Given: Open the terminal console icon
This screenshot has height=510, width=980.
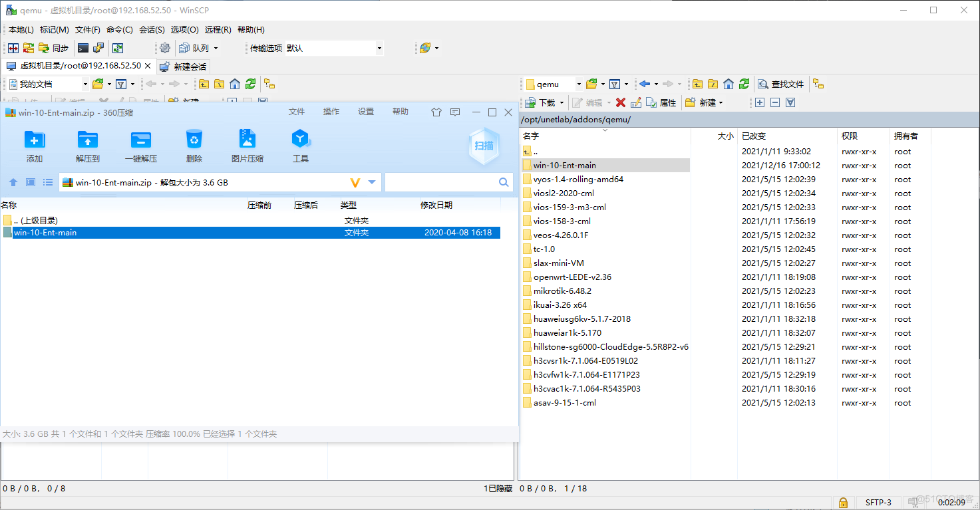Looking at the screenshot, I should (x=83, y=48).
